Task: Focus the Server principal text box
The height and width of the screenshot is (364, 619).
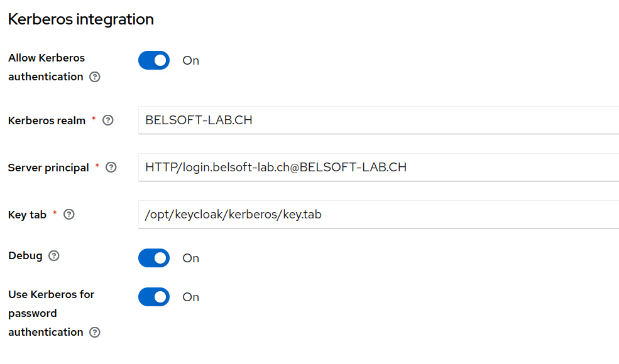Action: 378,167
